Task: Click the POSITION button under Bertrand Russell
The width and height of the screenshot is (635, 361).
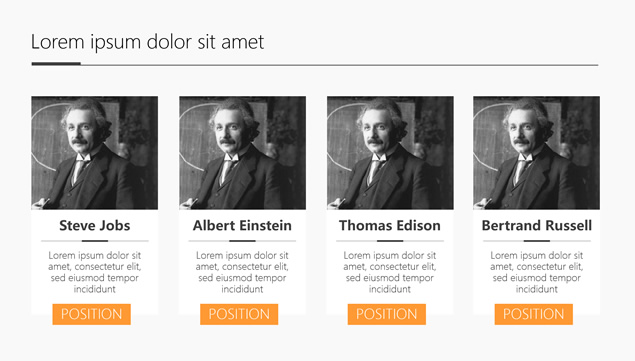Action: pyautogui.click(x=534, y=314)
